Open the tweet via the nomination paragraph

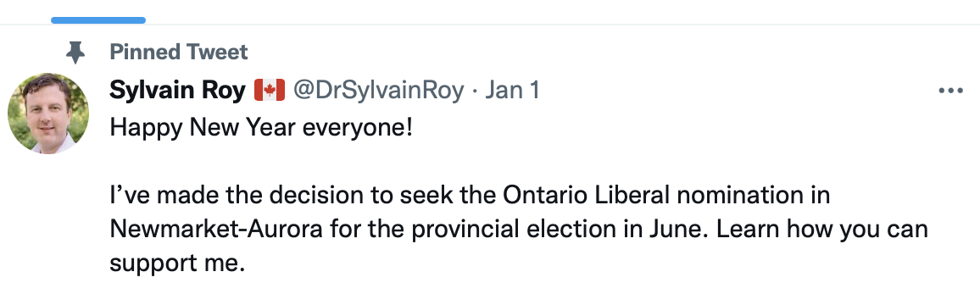click(519, 229)
